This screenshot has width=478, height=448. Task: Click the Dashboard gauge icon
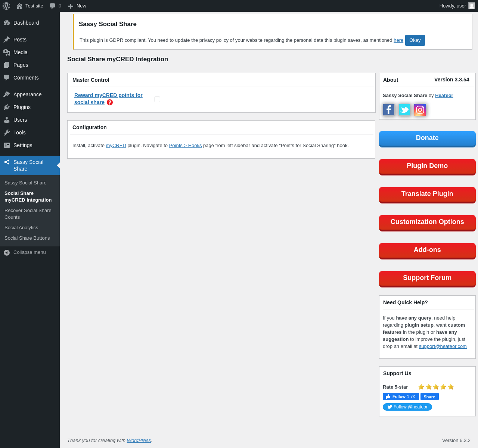coord(7,23)
